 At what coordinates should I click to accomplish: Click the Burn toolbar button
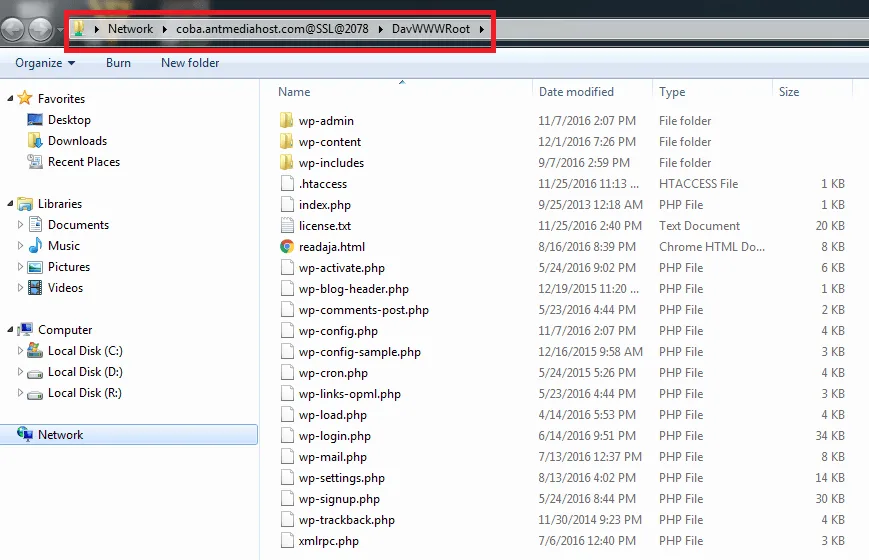coord(118,63)
